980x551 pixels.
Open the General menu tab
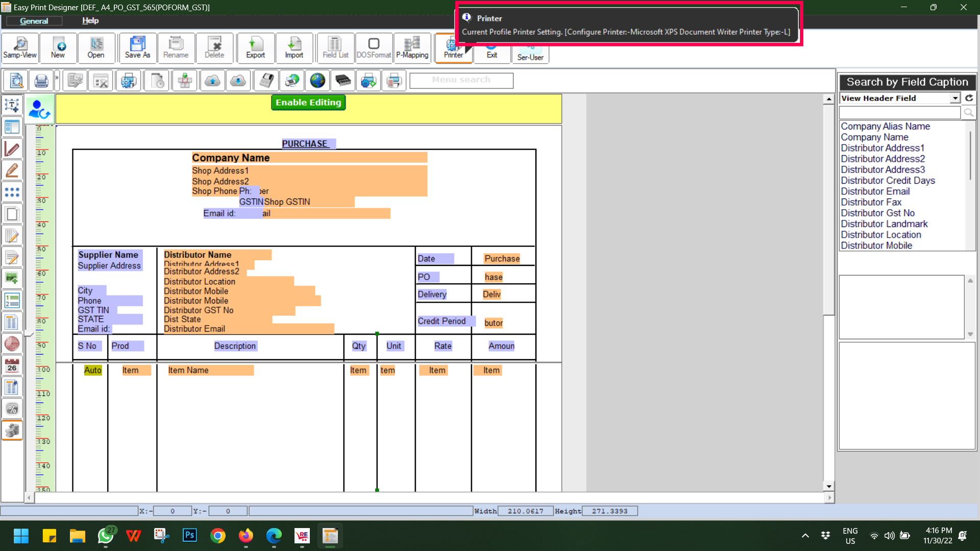(x=34, y=21)
